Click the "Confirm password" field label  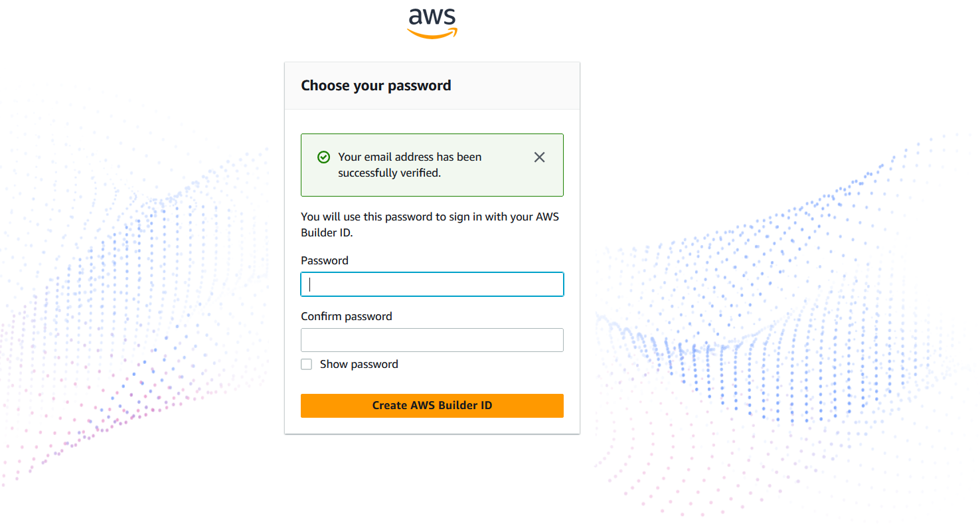pos(346,316)
